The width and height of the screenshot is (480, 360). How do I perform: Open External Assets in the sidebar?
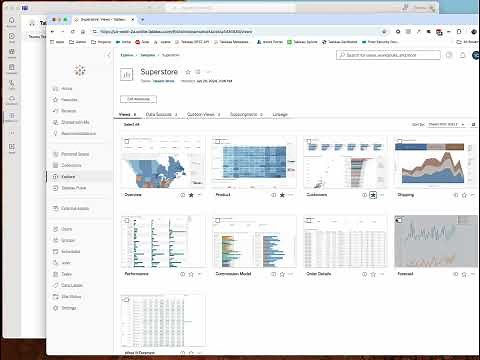[75, 208]
